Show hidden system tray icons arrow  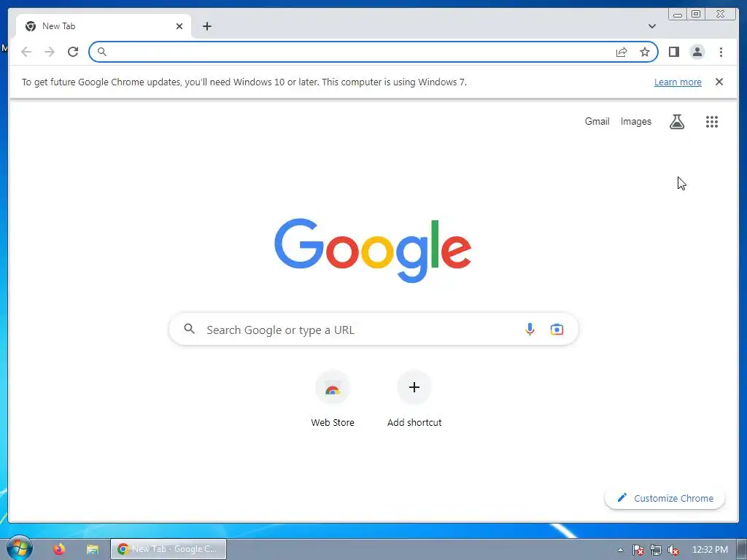click(620, 550)
